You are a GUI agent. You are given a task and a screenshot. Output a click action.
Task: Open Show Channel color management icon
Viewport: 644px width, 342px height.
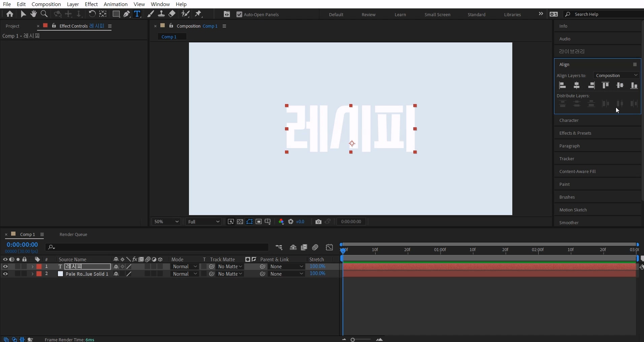(x=282, y=222)
